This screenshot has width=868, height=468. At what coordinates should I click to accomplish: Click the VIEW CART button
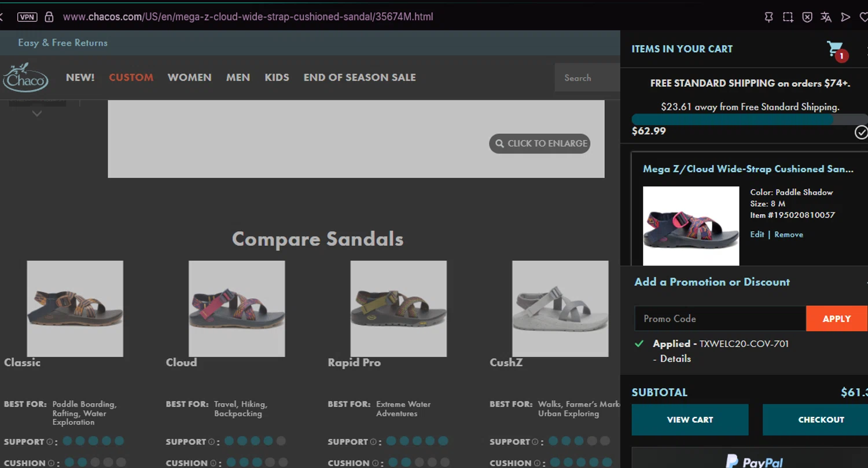[x=690, y=420]
